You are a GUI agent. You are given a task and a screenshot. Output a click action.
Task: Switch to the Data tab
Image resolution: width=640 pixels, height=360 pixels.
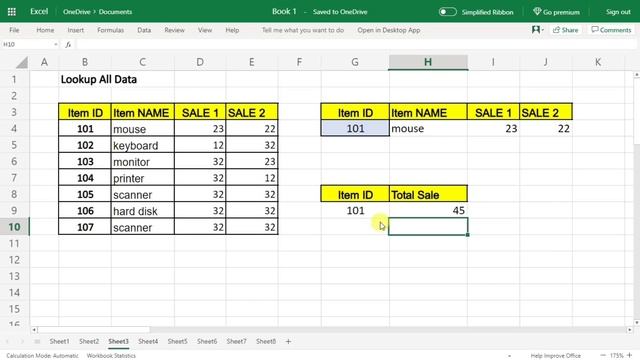[x=144, y=30]
